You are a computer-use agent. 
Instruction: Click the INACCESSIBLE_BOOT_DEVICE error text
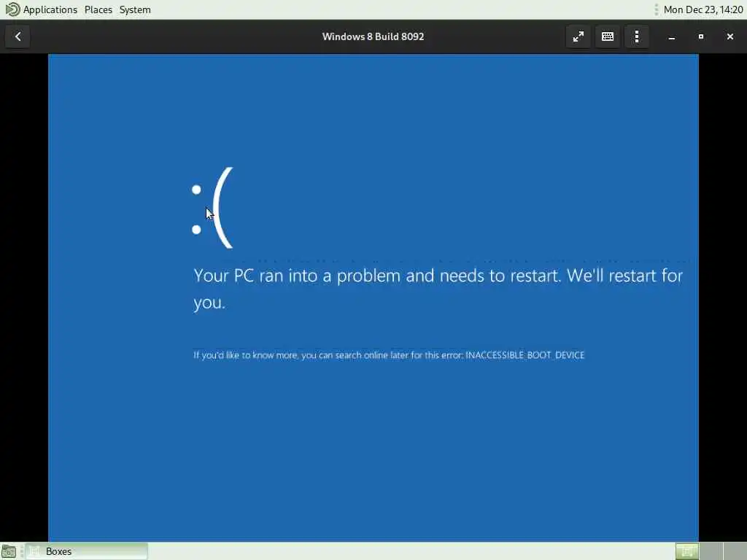[525, 355]
